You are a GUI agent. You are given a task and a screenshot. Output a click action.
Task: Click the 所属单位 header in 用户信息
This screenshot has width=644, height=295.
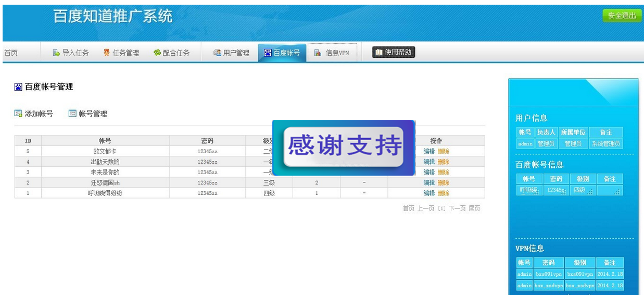[x=573, y=132]
